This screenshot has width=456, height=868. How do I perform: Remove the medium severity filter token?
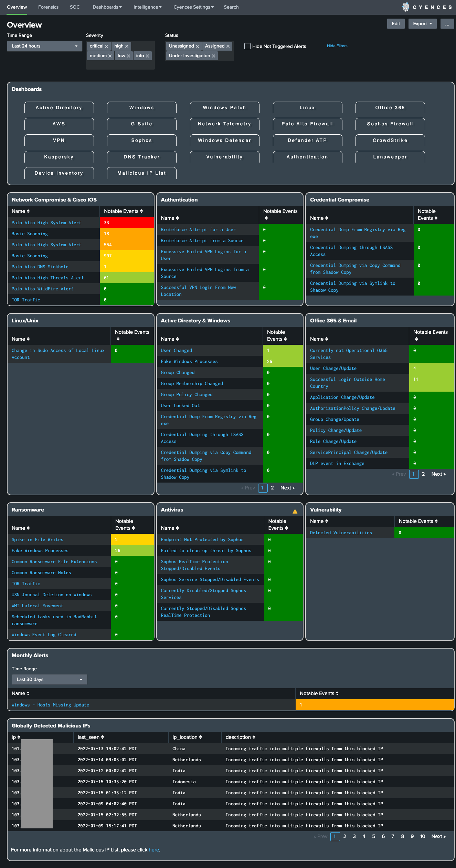click(110, 56)
